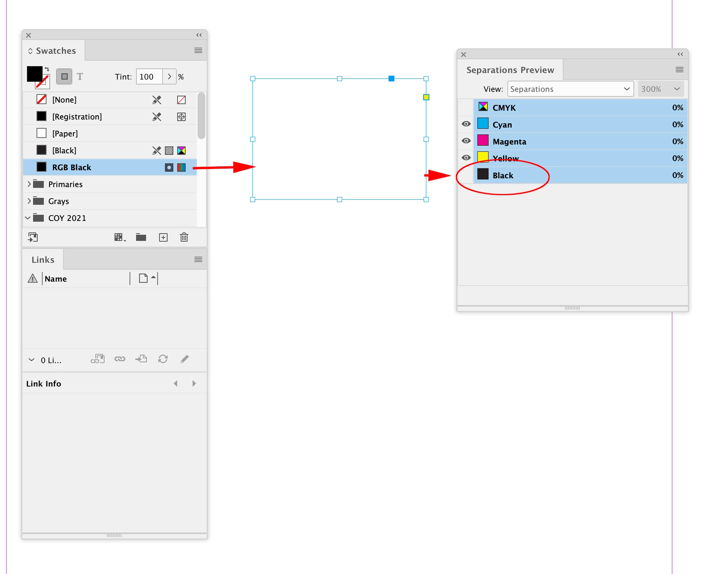Select formatting affects text T button

click(80, 76)
